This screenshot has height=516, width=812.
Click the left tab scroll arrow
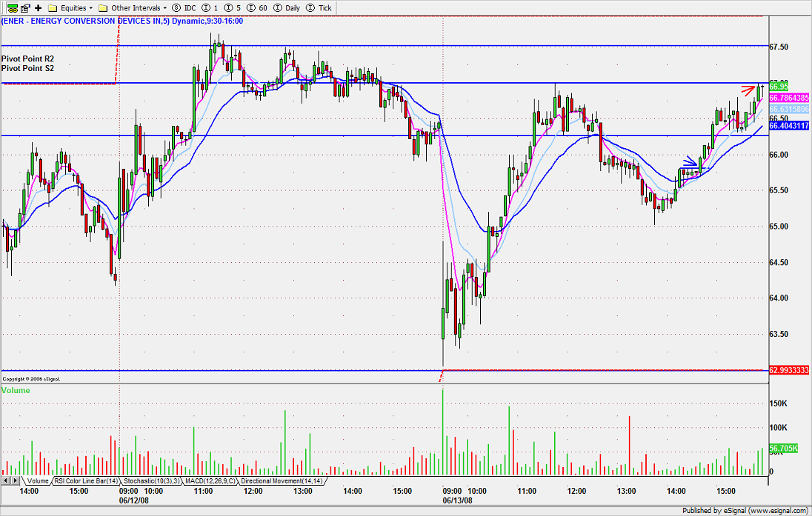click(x=6, y=480)
